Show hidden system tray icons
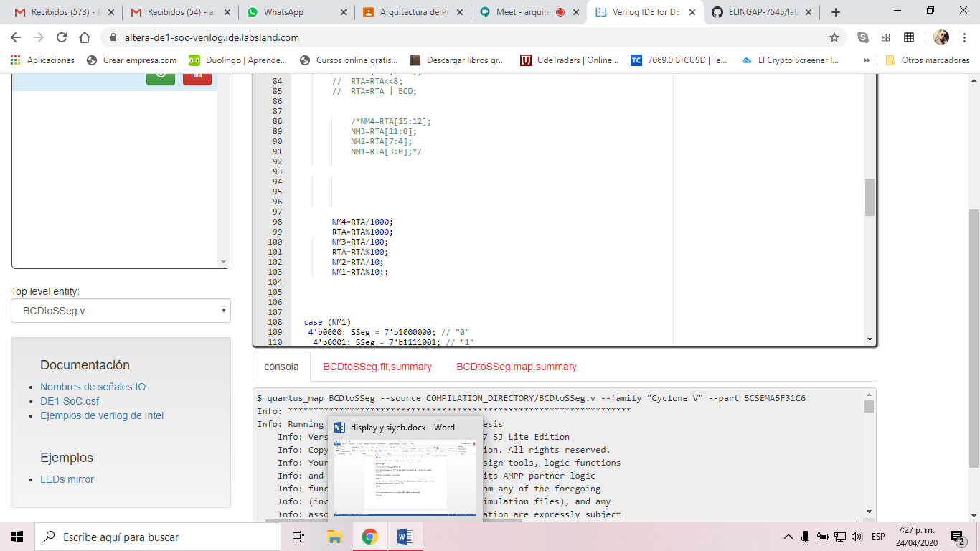The image size is (980, 551). coord(788,537)
